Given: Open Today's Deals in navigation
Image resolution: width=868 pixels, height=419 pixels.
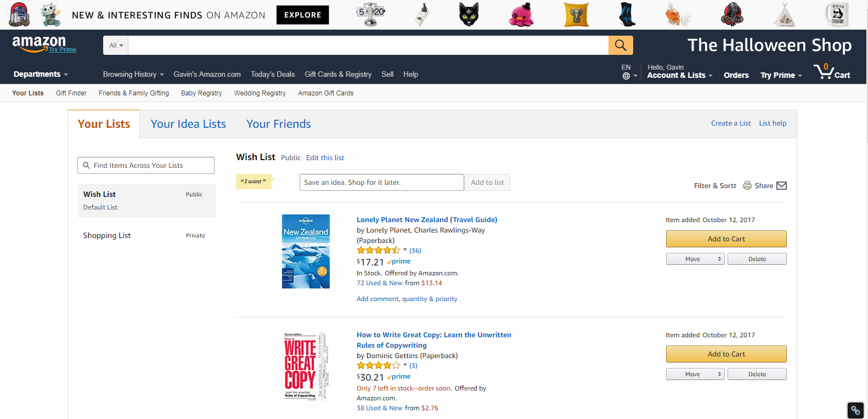Looking at the screenshot, I should pos(273,74).
